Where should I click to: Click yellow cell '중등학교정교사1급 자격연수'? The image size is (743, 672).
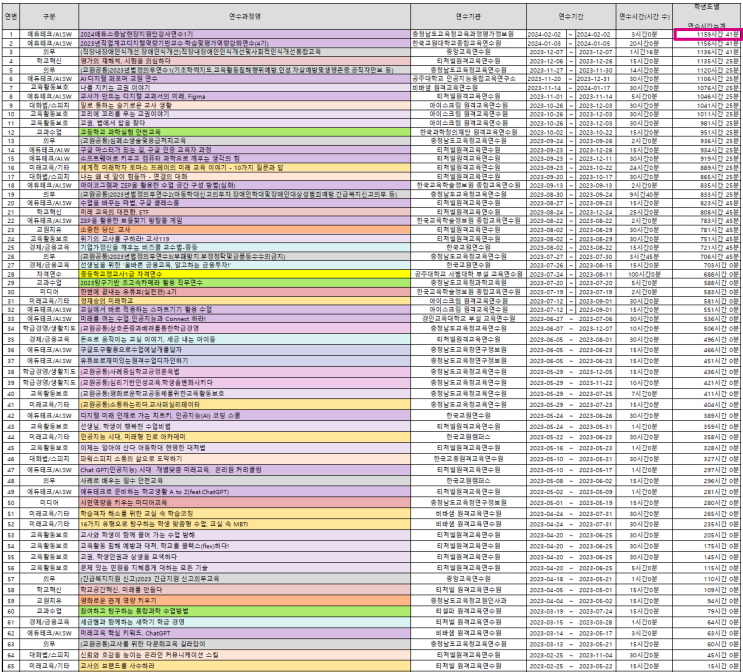pyautogui.click(x=244, y=274)
